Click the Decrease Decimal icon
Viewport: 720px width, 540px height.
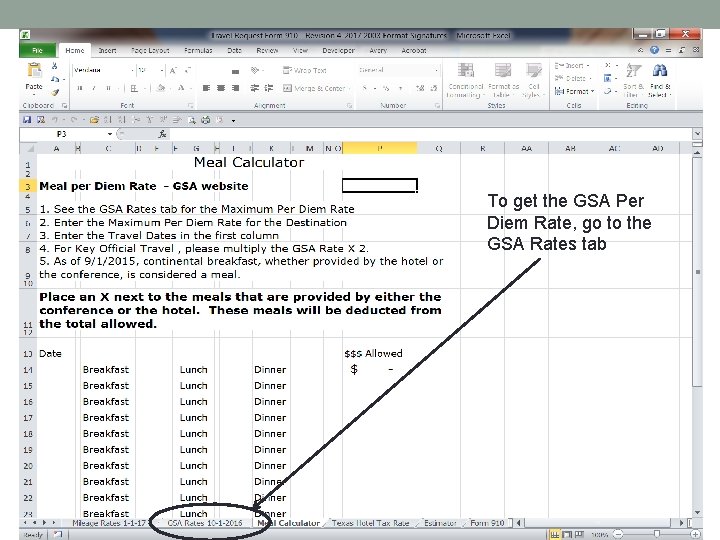click(x=434, y=88)
